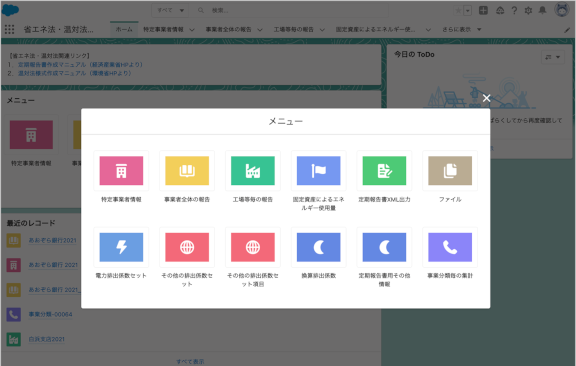Click the background 特定事業者情報 tile behind the dialog
Screen dimensions: 576x366
click(31, 134)
